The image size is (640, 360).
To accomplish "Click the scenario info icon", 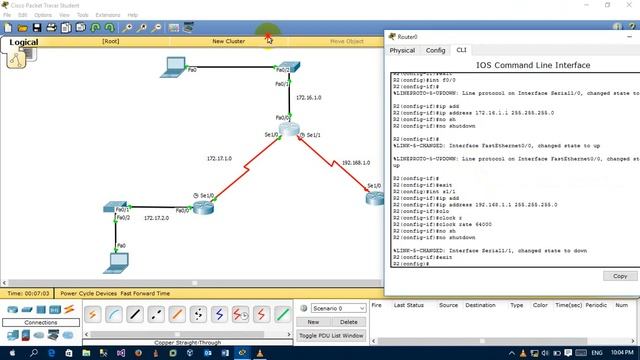I will [304, 308].
